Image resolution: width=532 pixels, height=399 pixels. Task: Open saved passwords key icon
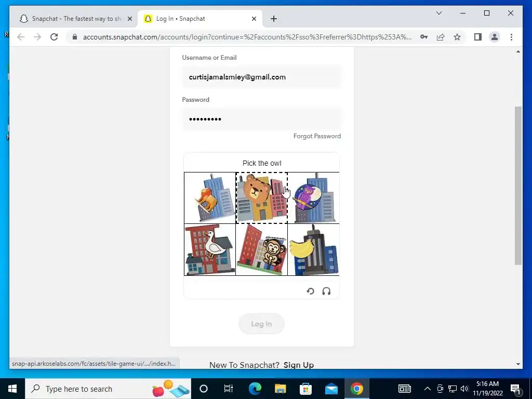424,37
